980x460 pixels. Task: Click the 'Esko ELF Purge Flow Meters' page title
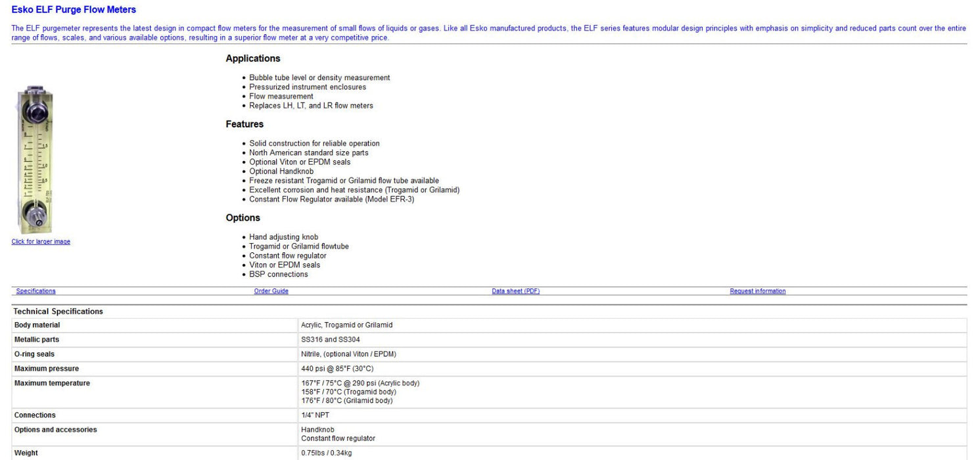pyautogui.click(x=74, y=10)
